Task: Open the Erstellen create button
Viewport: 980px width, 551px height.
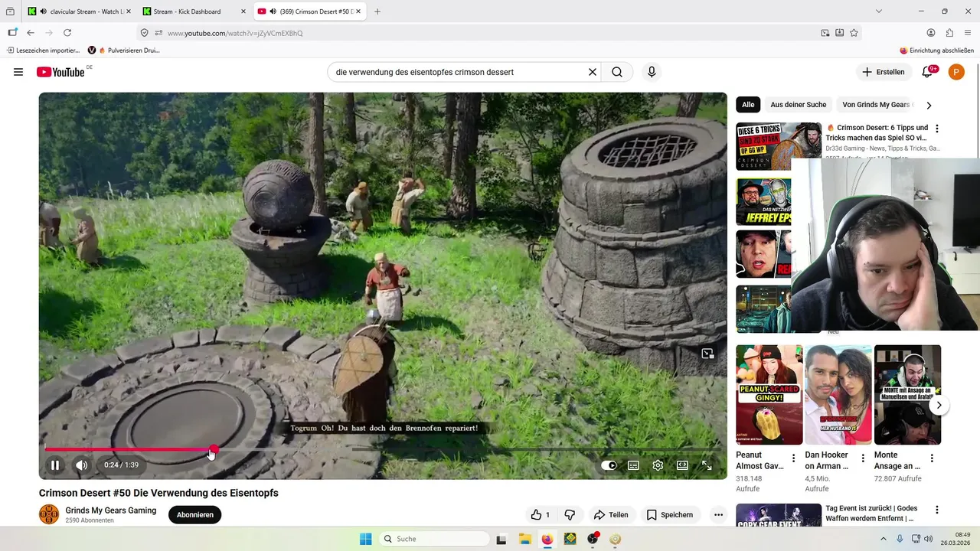Action: point(883,72)
